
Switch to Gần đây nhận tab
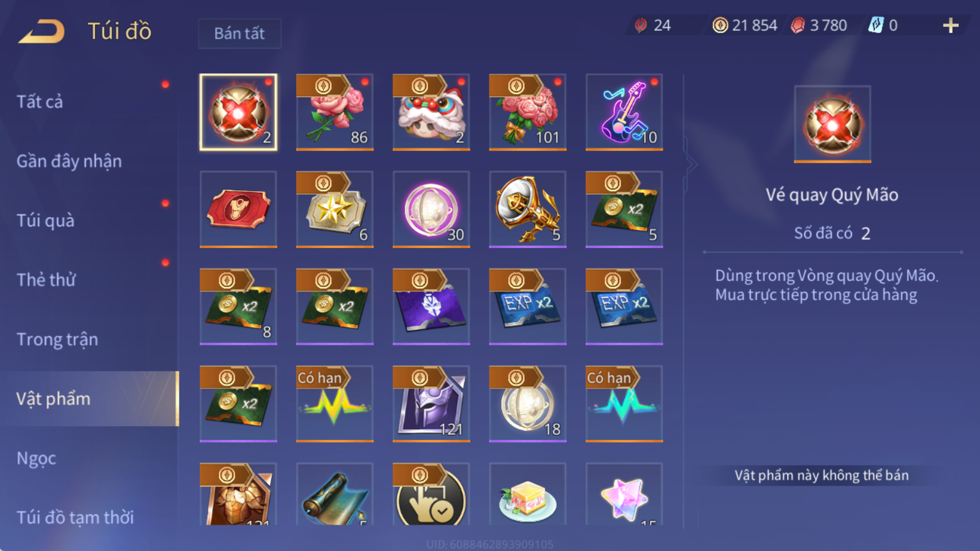[x=69, y=161]
